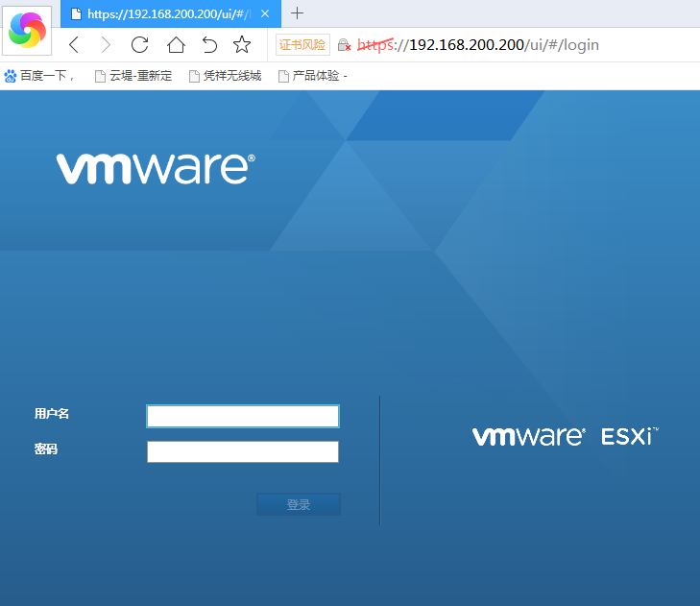This screenshot has height=606, width=700.
Task: Open the 凭祥无线城 bookmark
Action: [226, 76]
